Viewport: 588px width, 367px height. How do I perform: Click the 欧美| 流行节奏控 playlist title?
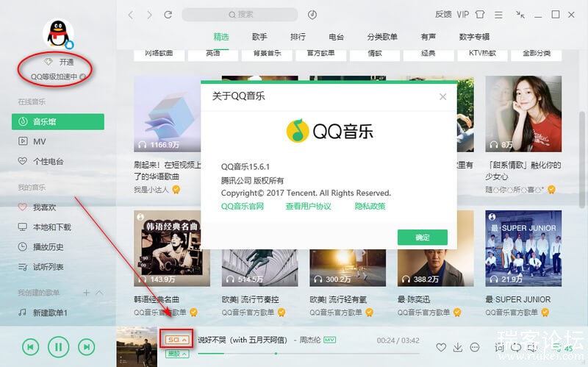coord(251,299)
